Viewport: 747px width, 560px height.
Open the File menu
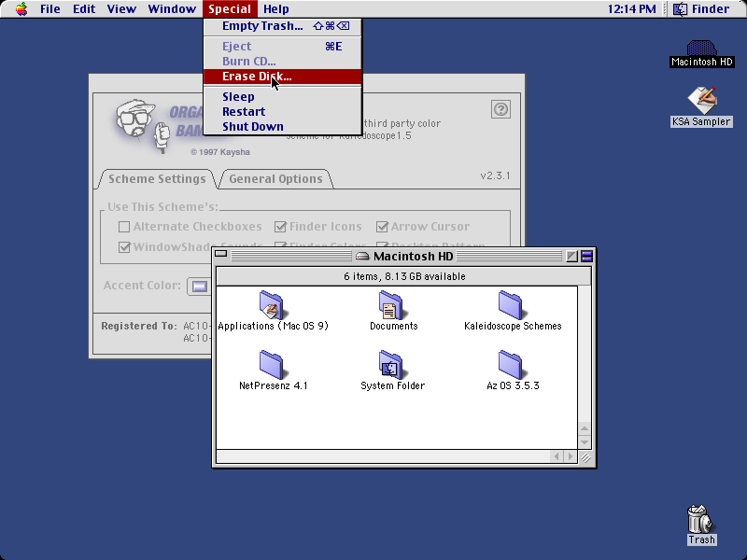click(x=50, y=9)
